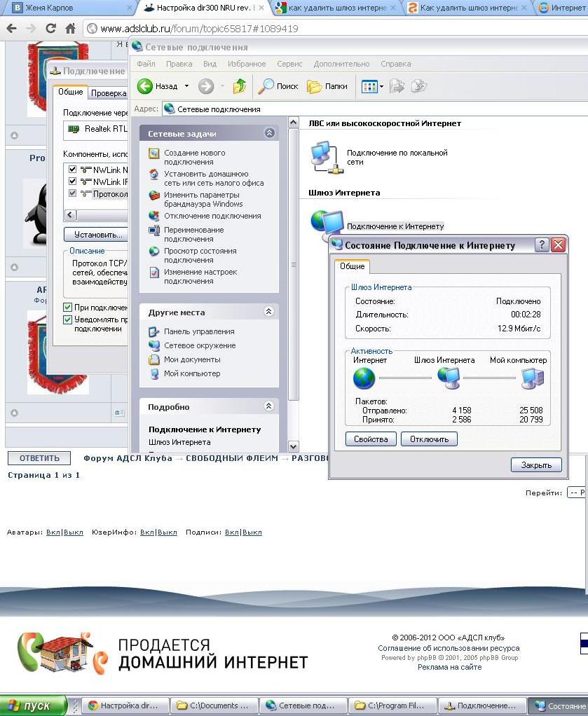Toggle the Folders (Папки) toolbar button

tap(327, 86)
